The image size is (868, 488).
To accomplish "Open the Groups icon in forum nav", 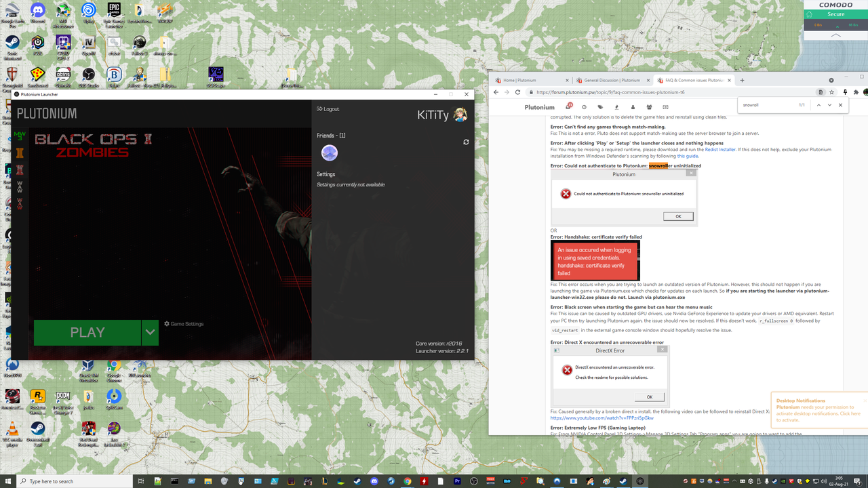I will coord(649,107).
